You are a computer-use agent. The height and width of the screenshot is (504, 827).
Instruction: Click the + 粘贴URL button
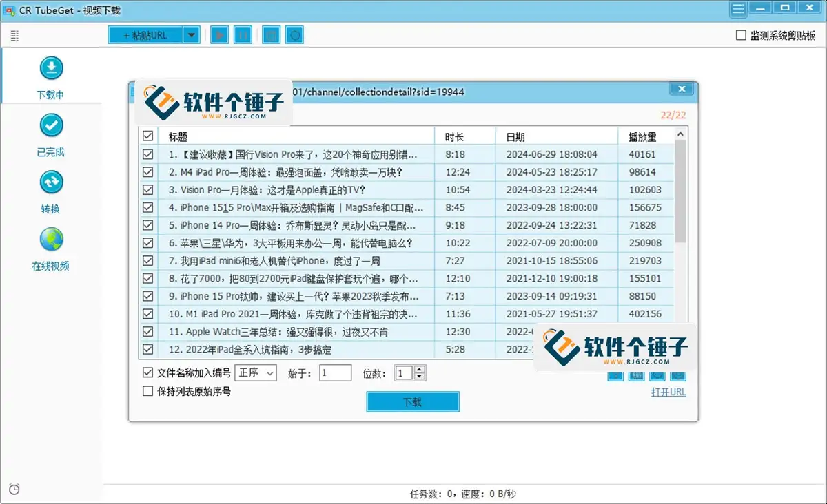[147, 35]
